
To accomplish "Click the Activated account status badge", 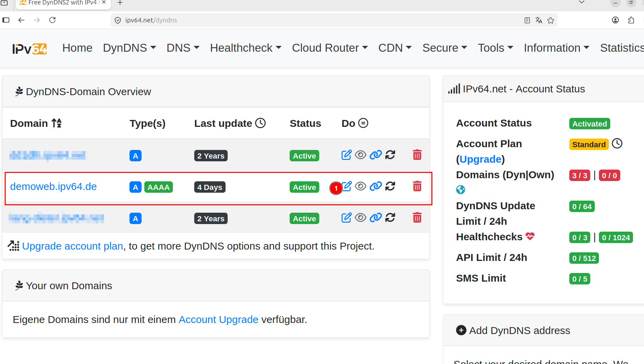I will [x=590, y=124].
